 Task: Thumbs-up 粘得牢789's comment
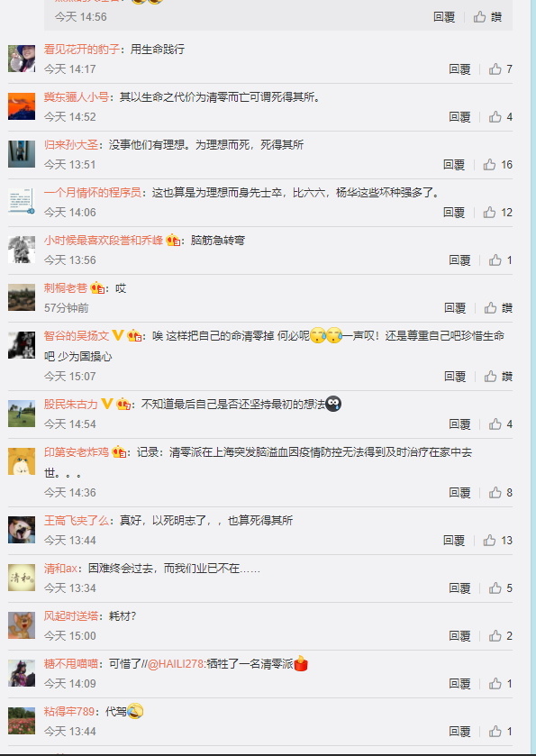tap(500, 731)
